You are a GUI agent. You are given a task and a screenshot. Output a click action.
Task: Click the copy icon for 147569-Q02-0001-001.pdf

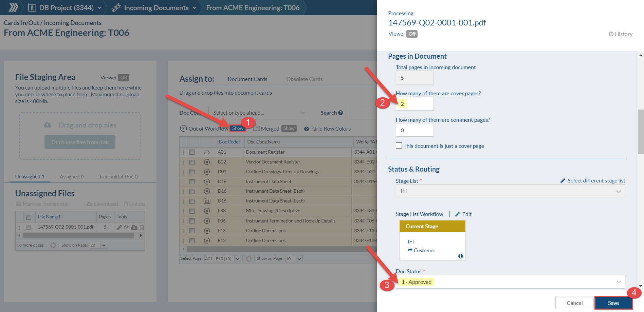point(127,227)
